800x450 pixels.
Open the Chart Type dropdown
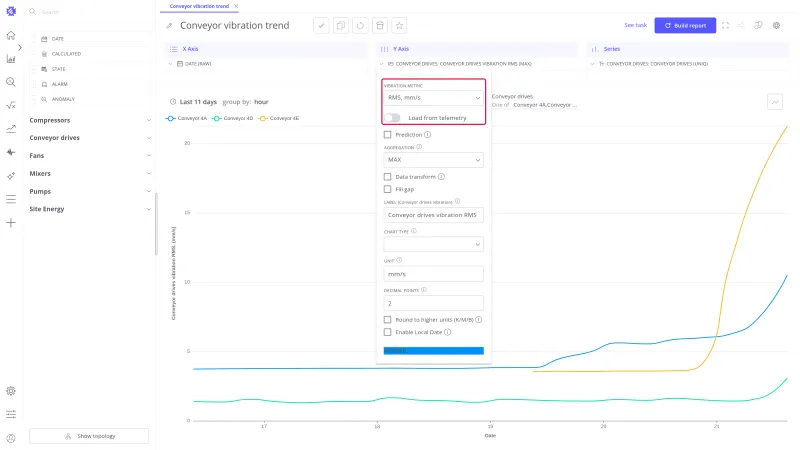tap(433, 244)
